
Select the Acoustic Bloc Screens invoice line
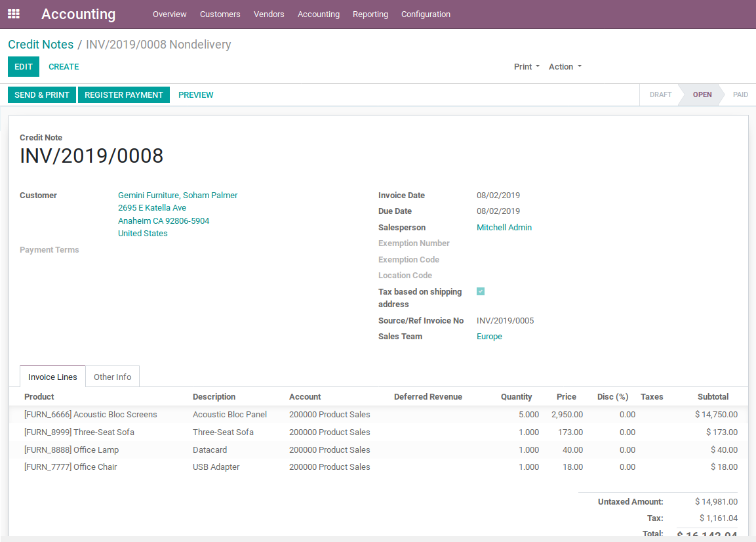[x=90, y=415]
